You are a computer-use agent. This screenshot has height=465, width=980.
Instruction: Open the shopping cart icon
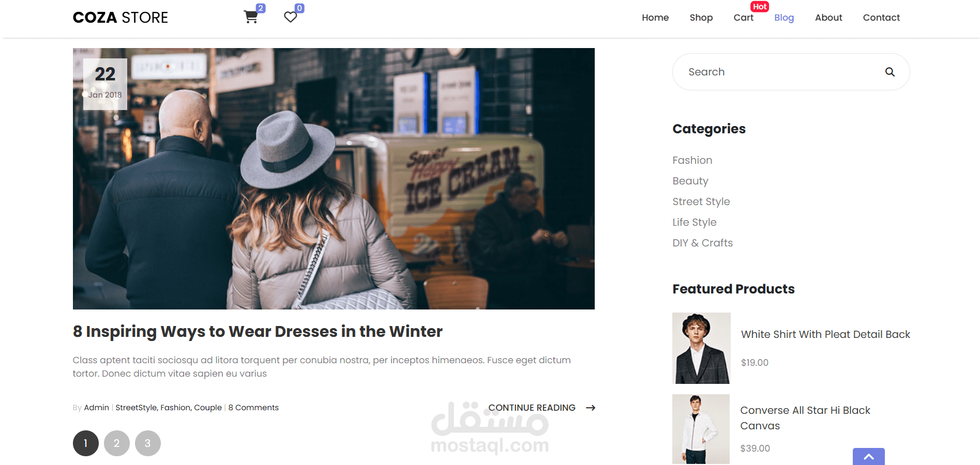pos(251,17)
